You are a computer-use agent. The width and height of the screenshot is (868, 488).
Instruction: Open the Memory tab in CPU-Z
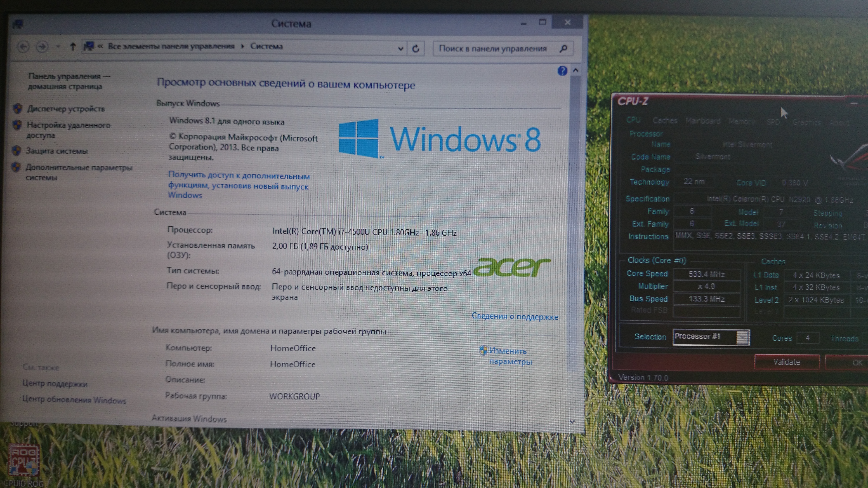point(742,121)
